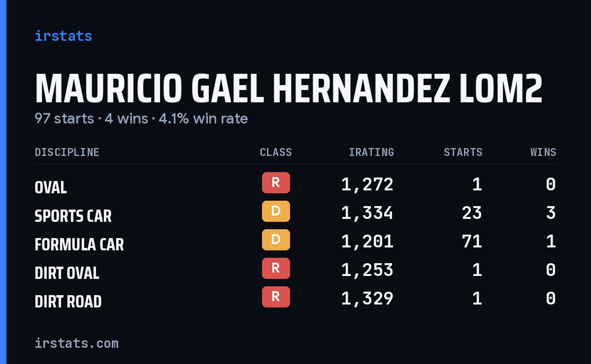The image size is (591, 364).
Task: Click the red R badge for Dirt Oval
Action: (276, 268)
